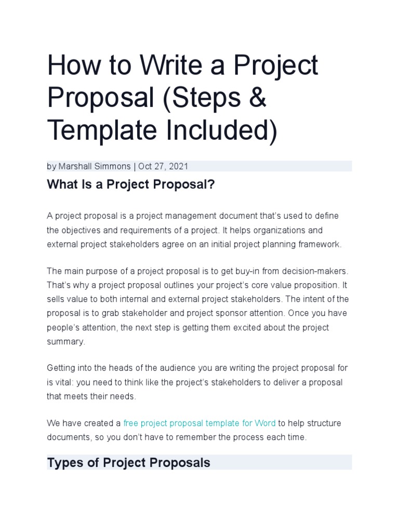Click the word "summary." ending the second paragraph
Screen dimensions: 399x532
click(x=66, y=342)
